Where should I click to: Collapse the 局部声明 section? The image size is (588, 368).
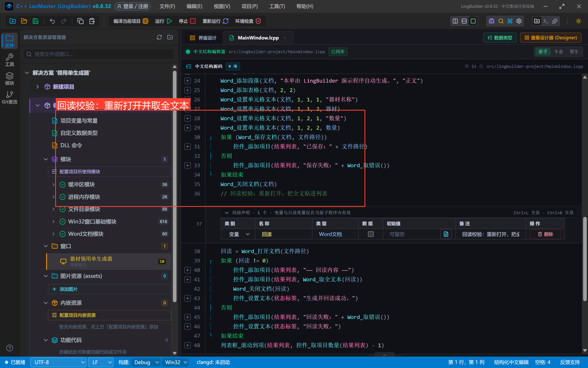click(227, 213)
